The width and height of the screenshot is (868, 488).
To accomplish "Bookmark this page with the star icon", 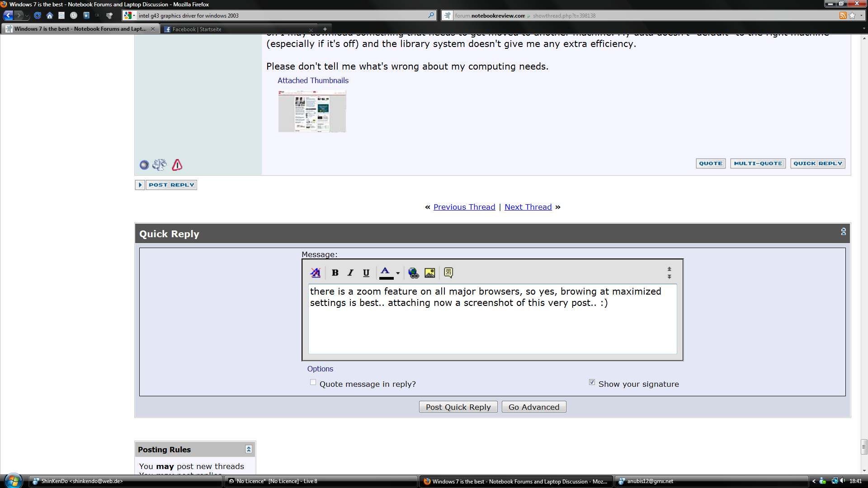I will pyautogui.click(x=852, y=15).
